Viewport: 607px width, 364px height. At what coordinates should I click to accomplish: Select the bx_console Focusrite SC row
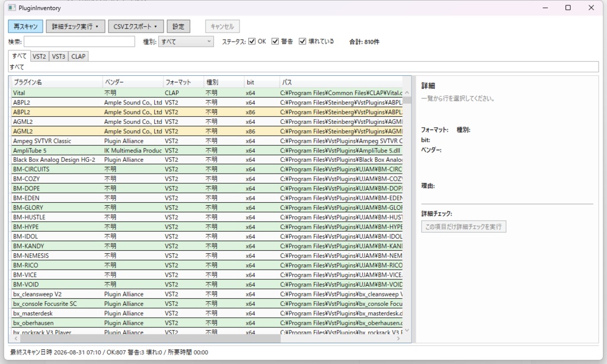point(207,304)
